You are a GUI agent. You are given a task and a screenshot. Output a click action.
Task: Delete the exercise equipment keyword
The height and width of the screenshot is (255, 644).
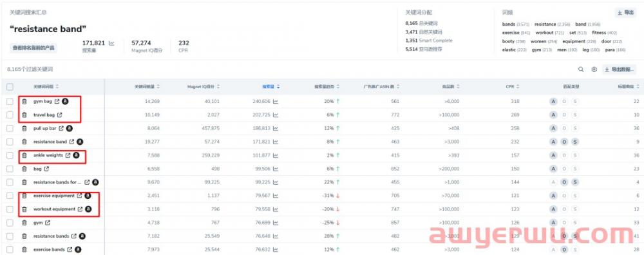click(x=24, y=196)
